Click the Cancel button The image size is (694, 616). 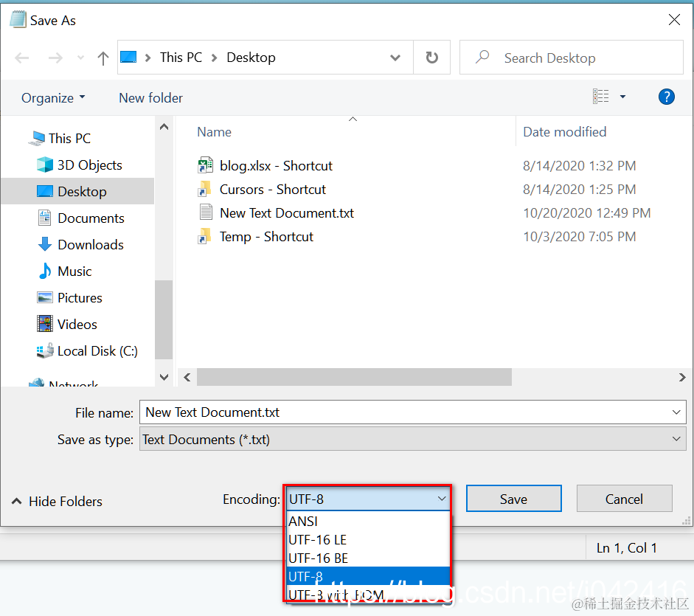[x=624, y=499]
